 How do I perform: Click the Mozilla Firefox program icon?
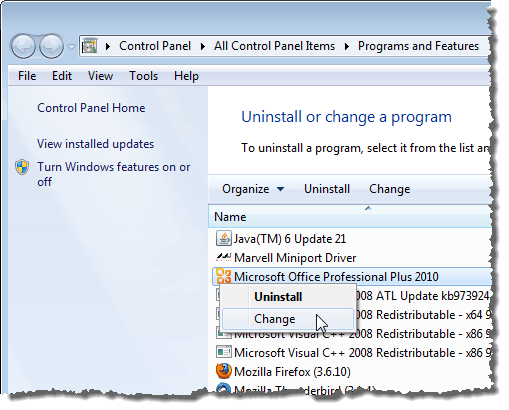coord(224,371)
